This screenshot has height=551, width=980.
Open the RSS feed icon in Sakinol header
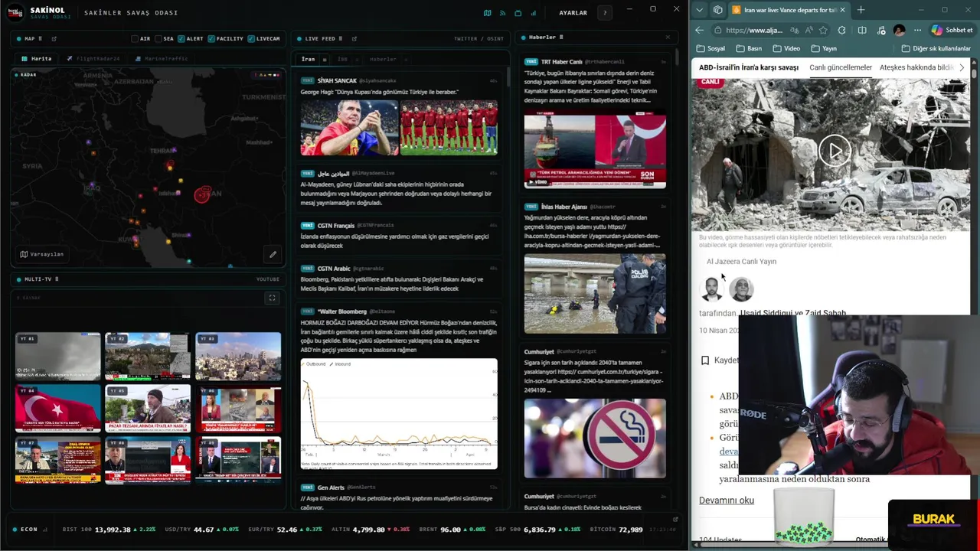[x=503, y=13]
